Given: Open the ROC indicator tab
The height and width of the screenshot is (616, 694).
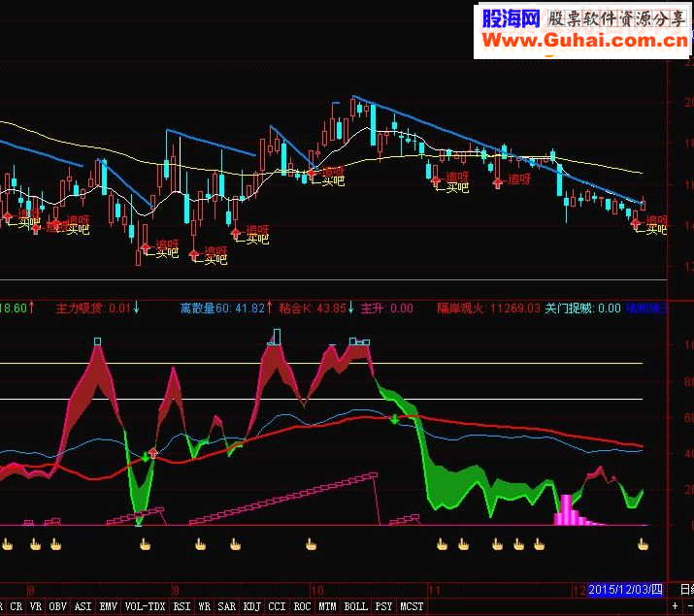Looking at the screenshot, I should tap(302, 606).
